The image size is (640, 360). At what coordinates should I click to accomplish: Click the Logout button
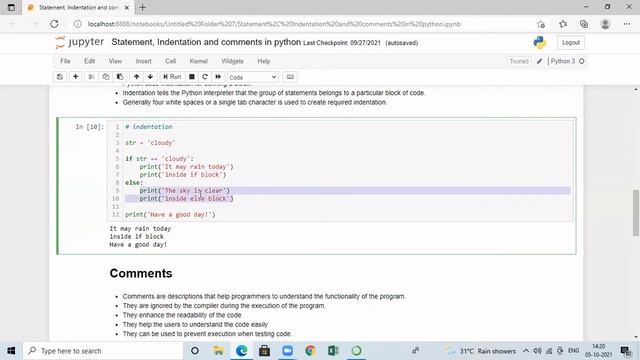tap(571, 42)
